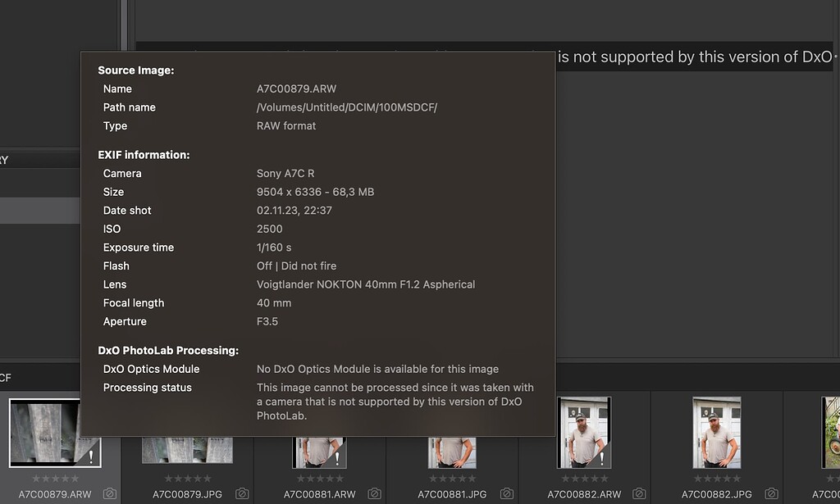
Task: Click the camera icon next to A7C00881.JPG
Action: (x=505, y=493)
